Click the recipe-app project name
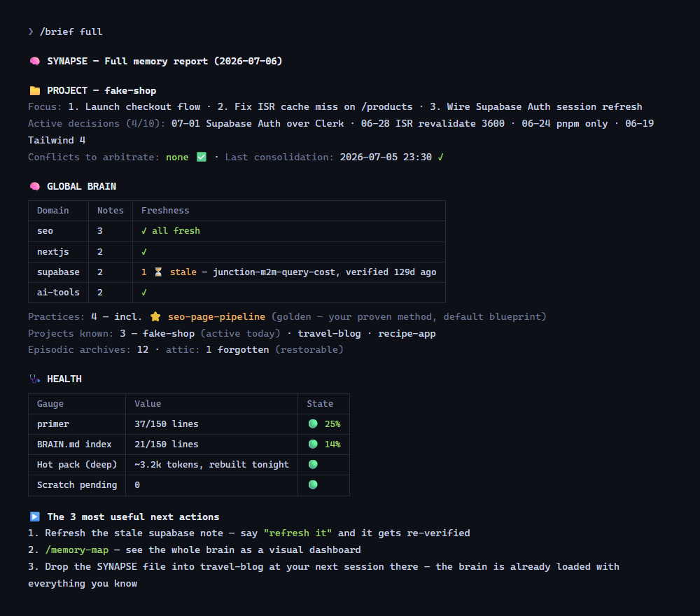This screenshot has height=616, width=700. [407, 333]
